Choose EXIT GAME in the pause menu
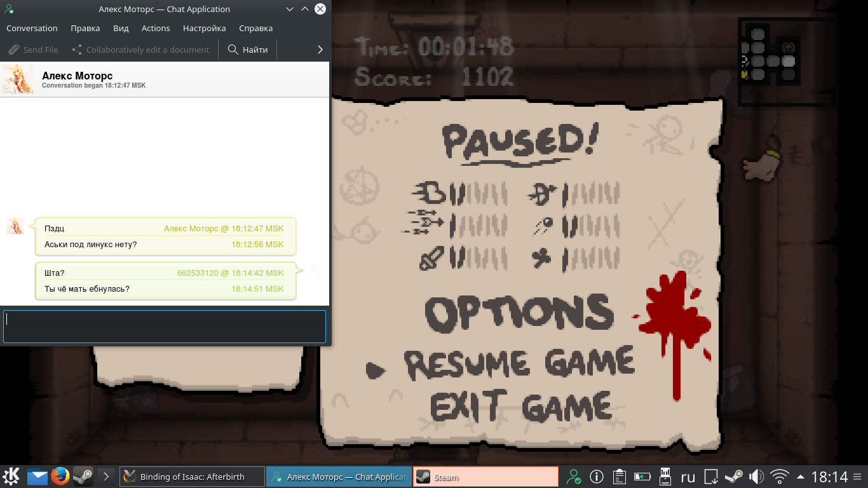The image size is (868, 488). 521,405
